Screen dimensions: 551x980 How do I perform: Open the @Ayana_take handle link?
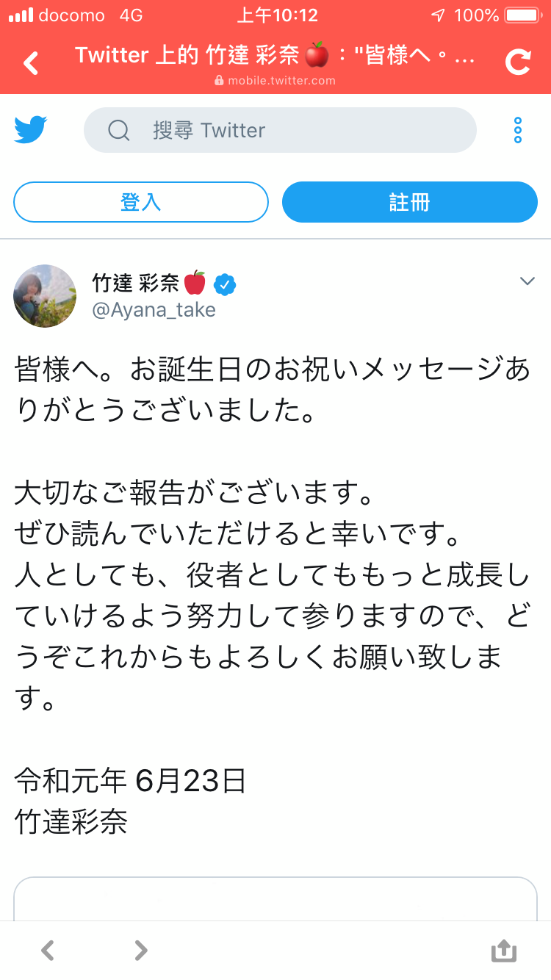click(x=154, y=310)
